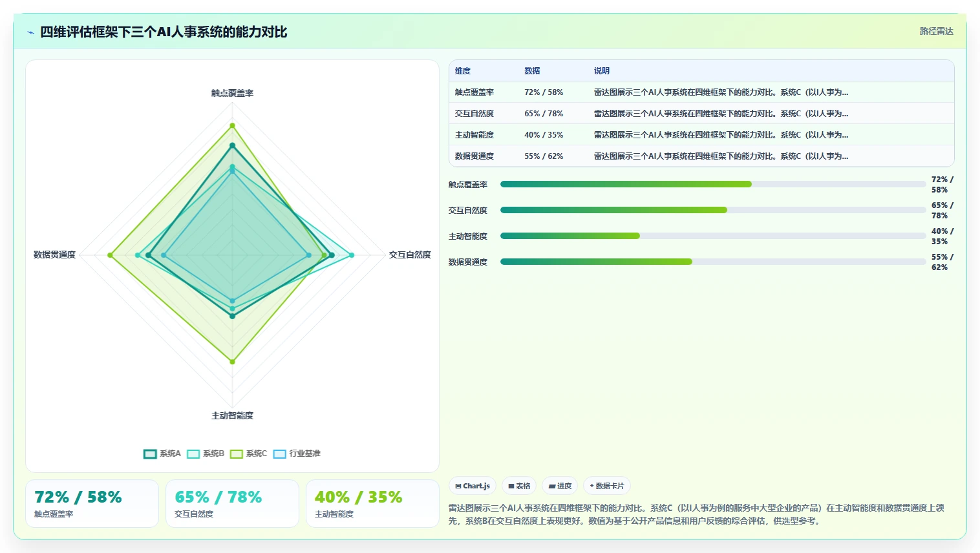Click the 维度 column header
980x553 pixels.
click(x=463, y=71)
